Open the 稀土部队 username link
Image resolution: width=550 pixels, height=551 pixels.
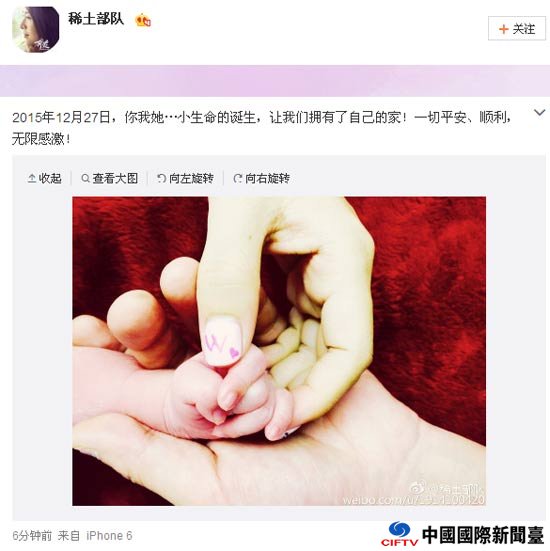[x=96, y=18]
